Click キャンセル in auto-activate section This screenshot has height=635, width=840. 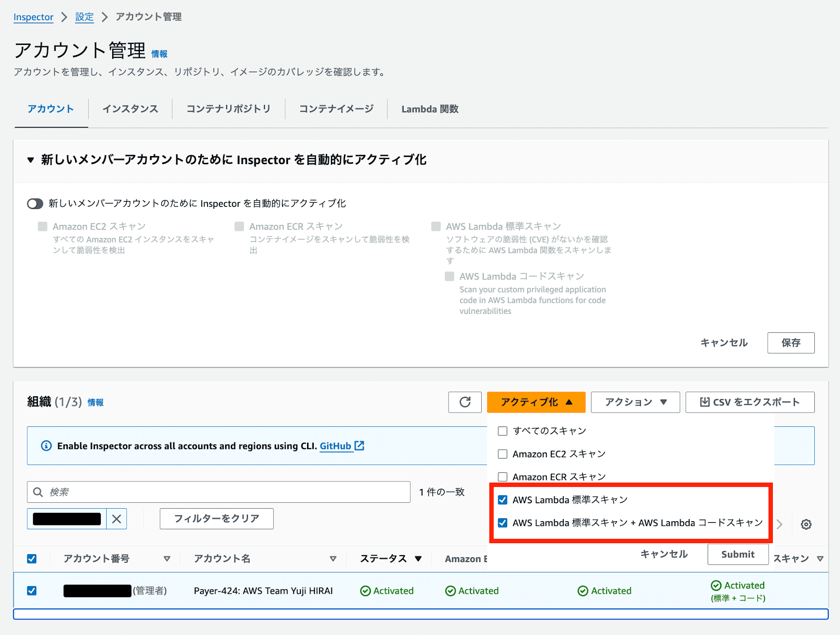pos(724,343)
